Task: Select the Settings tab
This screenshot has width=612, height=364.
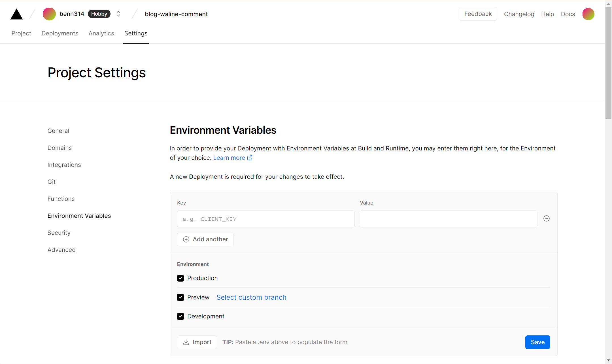Action: click(136, 33)
